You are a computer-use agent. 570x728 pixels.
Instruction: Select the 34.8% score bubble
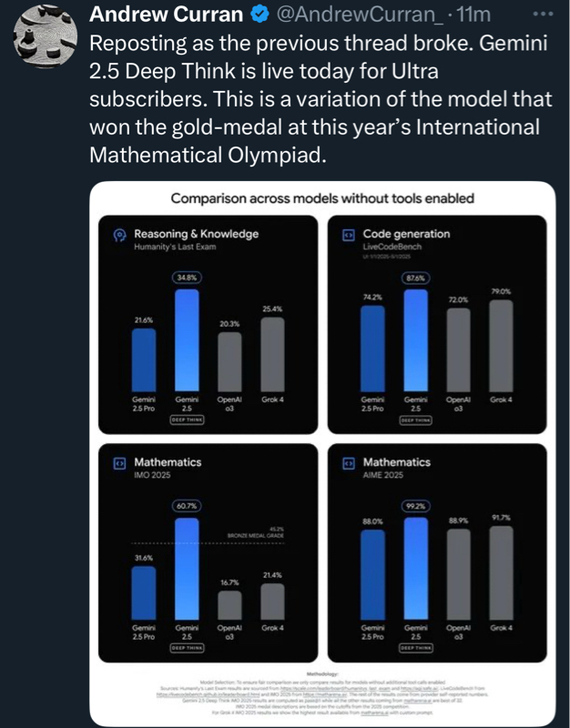coord(187,278)
